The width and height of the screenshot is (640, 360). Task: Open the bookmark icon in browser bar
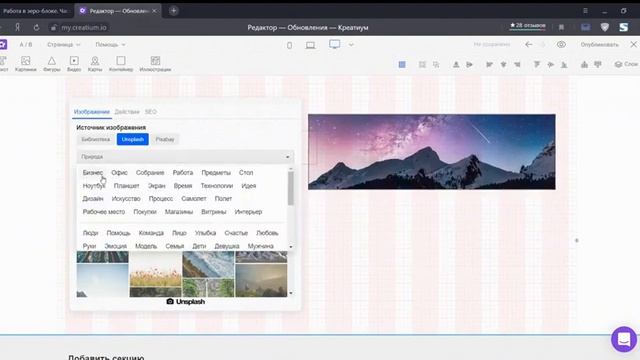point(561,27)
